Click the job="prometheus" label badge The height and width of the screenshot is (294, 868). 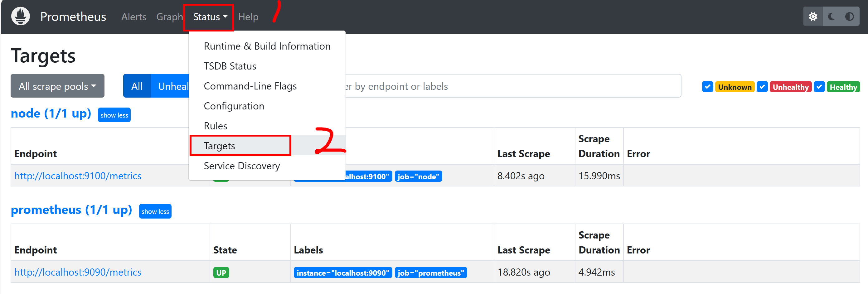[x=431, y=273]
